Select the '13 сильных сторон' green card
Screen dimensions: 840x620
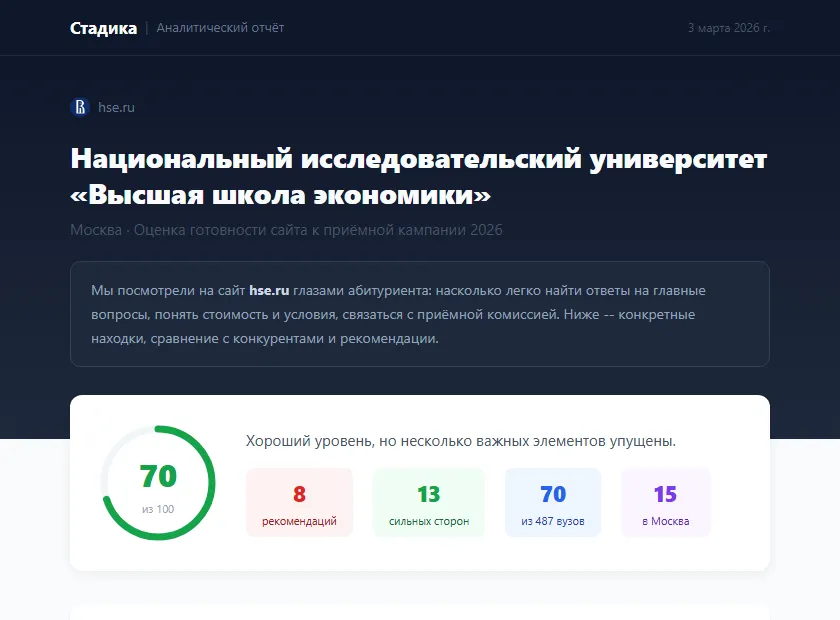tap(429, 502)
